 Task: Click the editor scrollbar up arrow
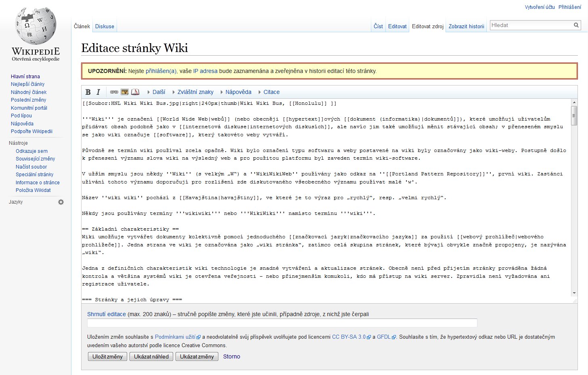(574, 103)
